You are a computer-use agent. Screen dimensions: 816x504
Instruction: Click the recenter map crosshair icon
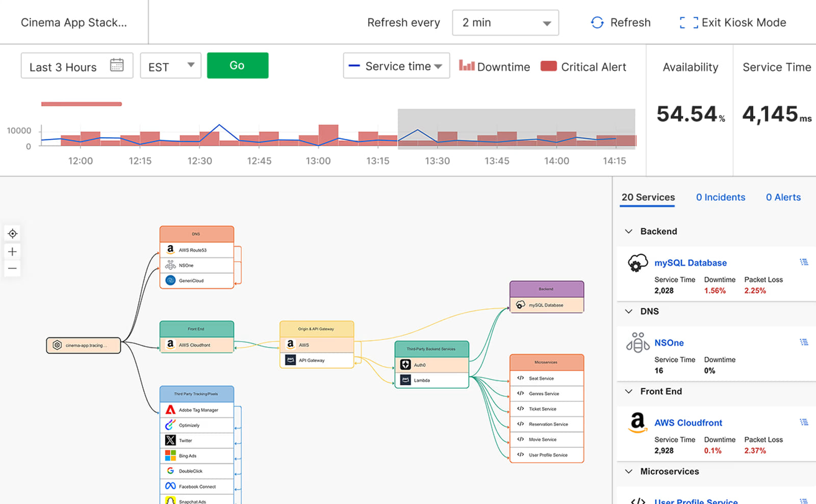click(12, 234)
